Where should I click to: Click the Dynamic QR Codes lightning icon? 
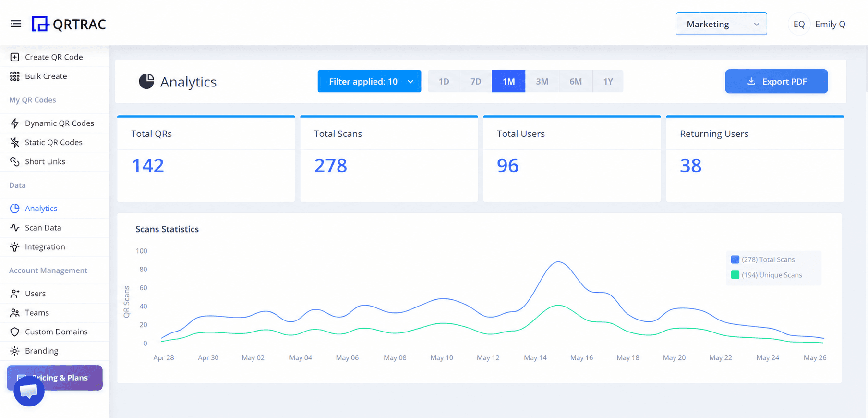[15, 123]
